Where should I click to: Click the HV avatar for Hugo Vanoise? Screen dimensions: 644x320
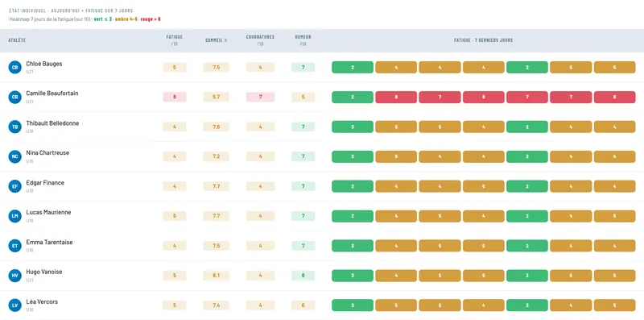[x=14, y=275]
